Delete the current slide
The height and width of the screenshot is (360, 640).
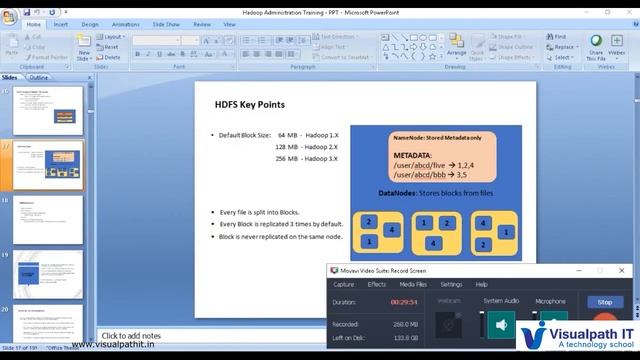click(109, 58)
